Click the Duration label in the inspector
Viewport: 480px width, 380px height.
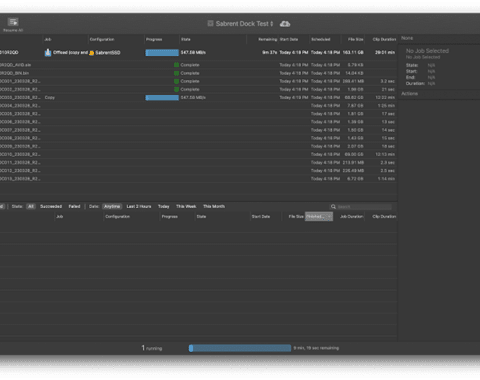[x=415, y=83]
